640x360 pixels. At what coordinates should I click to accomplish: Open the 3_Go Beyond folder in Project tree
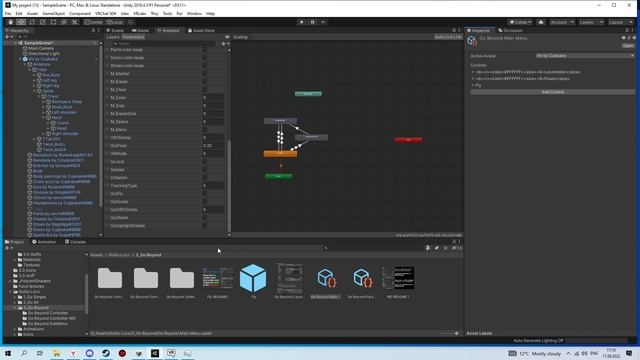click(x=36, y=308)
